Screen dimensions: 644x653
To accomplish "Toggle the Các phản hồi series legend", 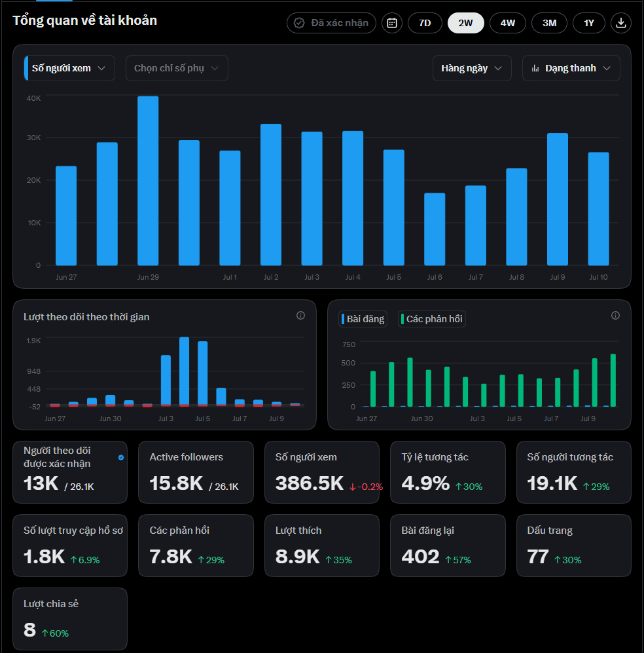I will click(431, 319).
